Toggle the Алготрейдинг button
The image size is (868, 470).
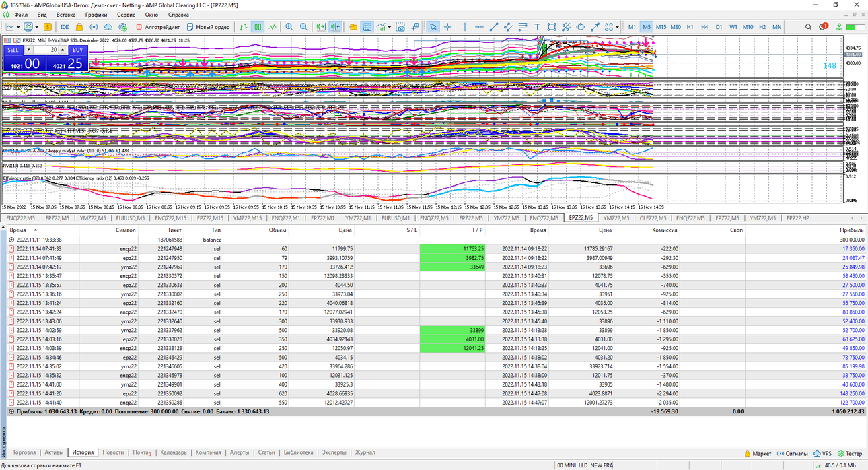(x=158, y=27)
